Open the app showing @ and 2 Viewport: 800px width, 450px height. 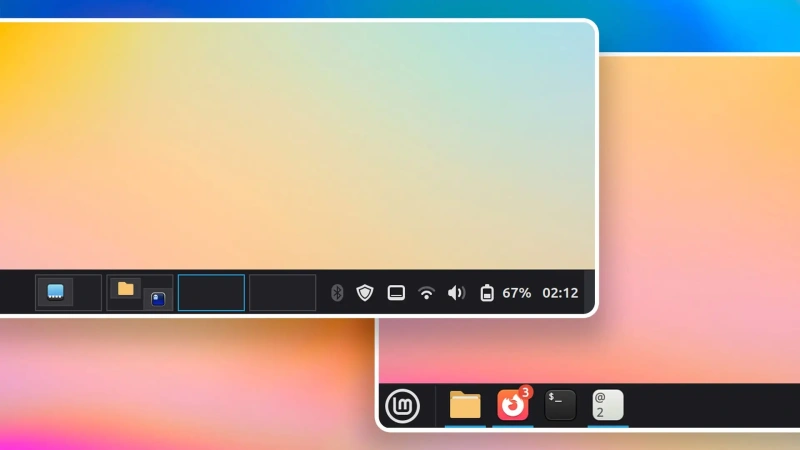(x=608, y=404)
